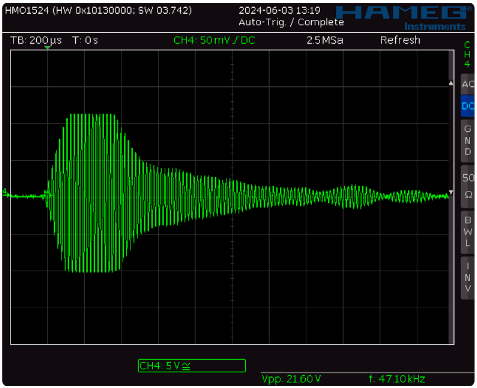Click the CH4 vertical menu label

click(467, 54)
